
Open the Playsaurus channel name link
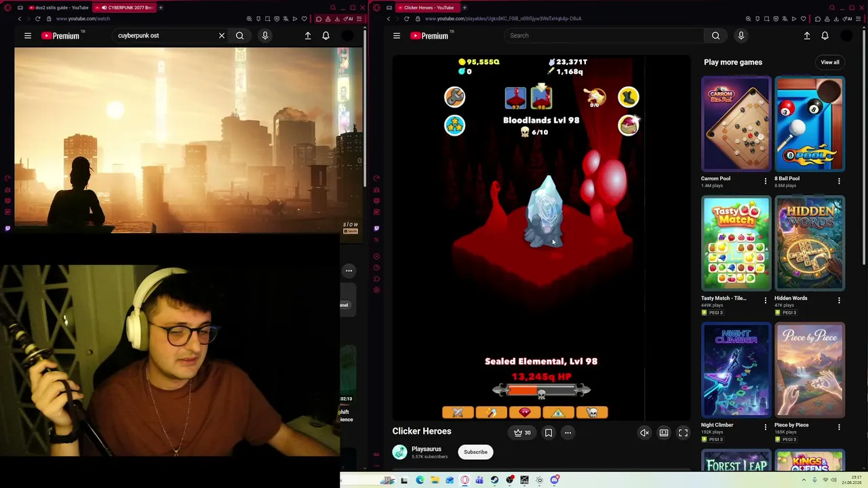427,449
